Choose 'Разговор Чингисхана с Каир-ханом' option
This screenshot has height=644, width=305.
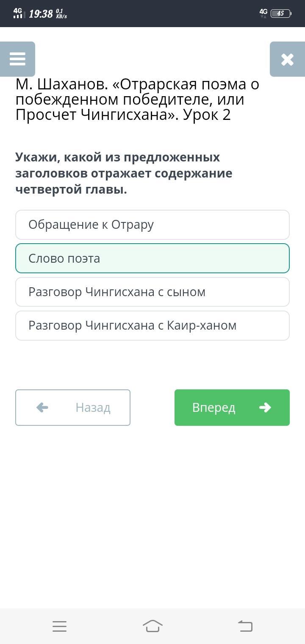(152, 325)
